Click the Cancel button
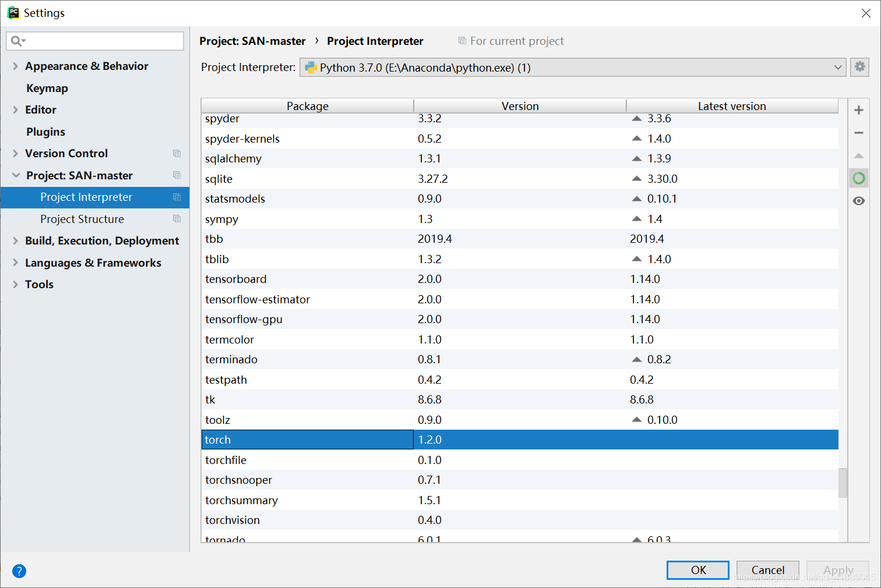The image size is (881, 588). tap(767, 570)
